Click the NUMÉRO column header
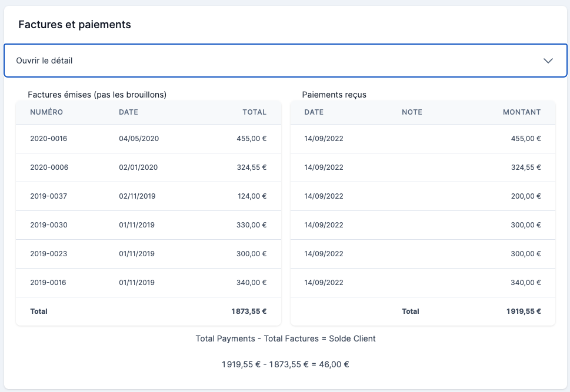Viewport: 570px width, 392px height. 46,112
